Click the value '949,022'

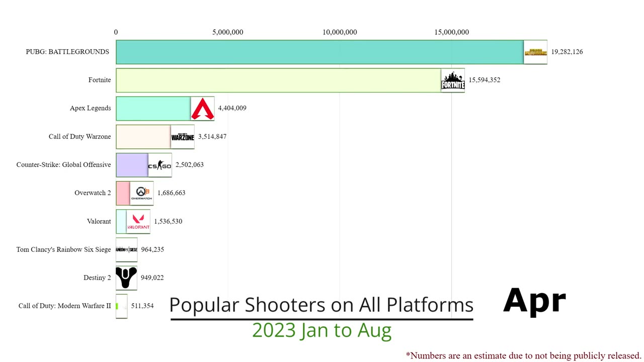pyautogui.click(x=152, y=278)
